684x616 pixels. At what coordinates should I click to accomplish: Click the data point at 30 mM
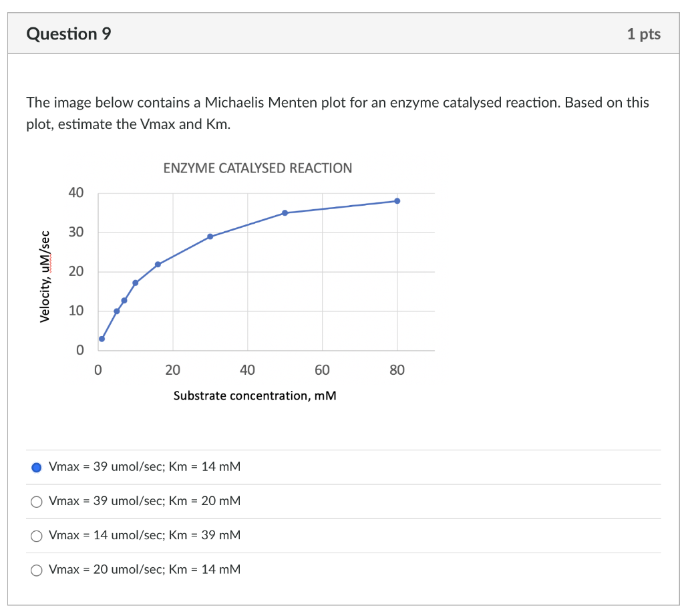point(210,235)
